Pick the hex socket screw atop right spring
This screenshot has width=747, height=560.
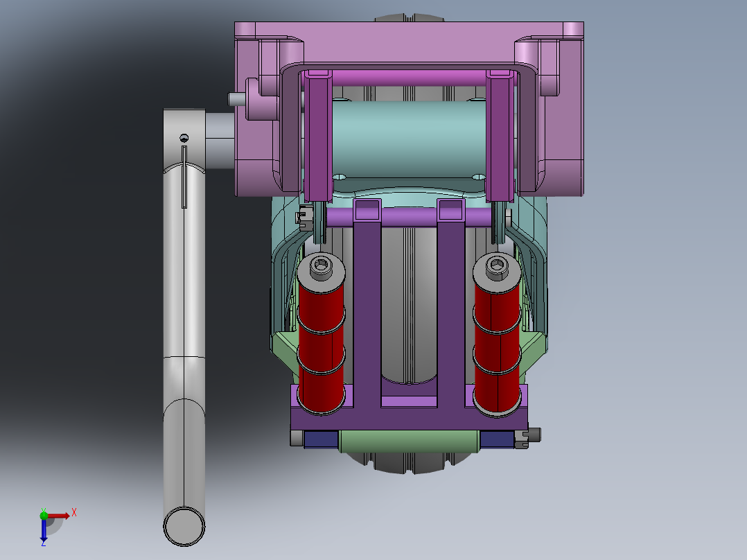coord(497,267)
